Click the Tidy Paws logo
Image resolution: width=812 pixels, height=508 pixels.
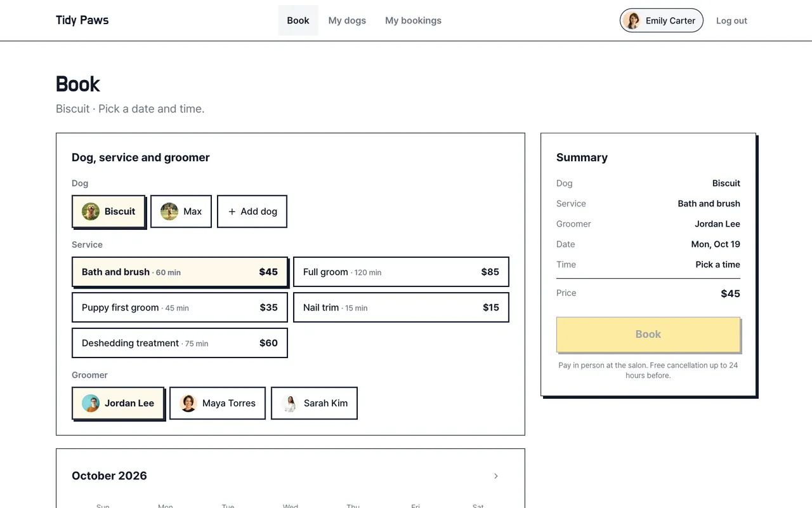point(82,20)
